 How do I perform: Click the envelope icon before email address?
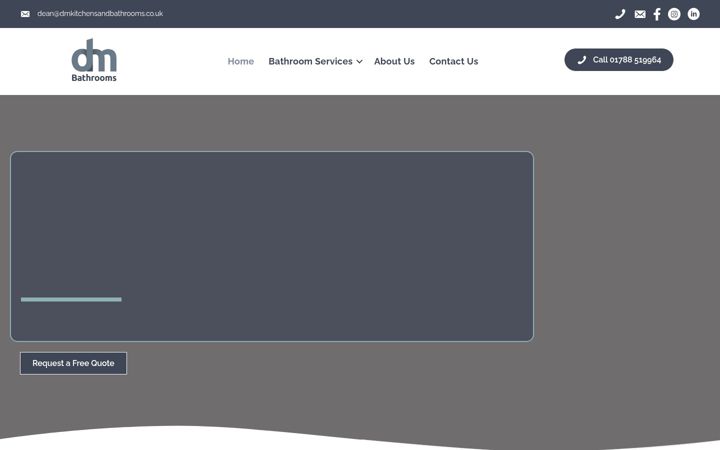tap(25, 14)
